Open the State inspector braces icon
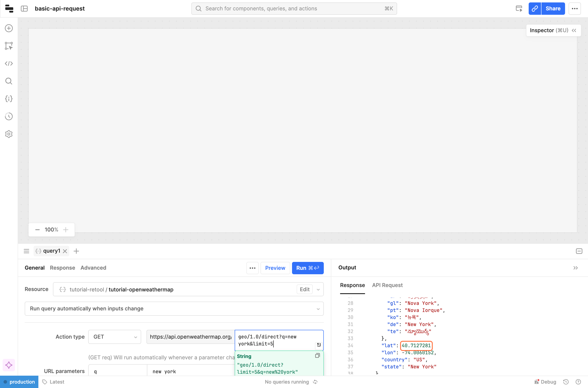 pyautogui.click(x=9, y=99)
